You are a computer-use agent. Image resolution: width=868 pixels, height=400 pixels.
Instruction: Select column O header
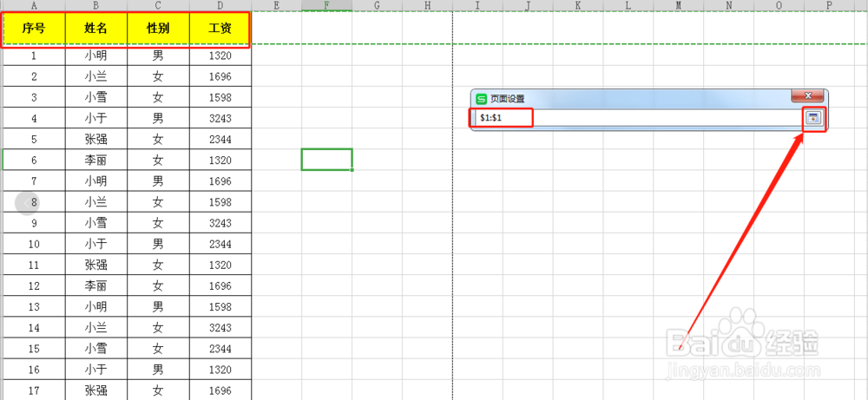(779, 5)
